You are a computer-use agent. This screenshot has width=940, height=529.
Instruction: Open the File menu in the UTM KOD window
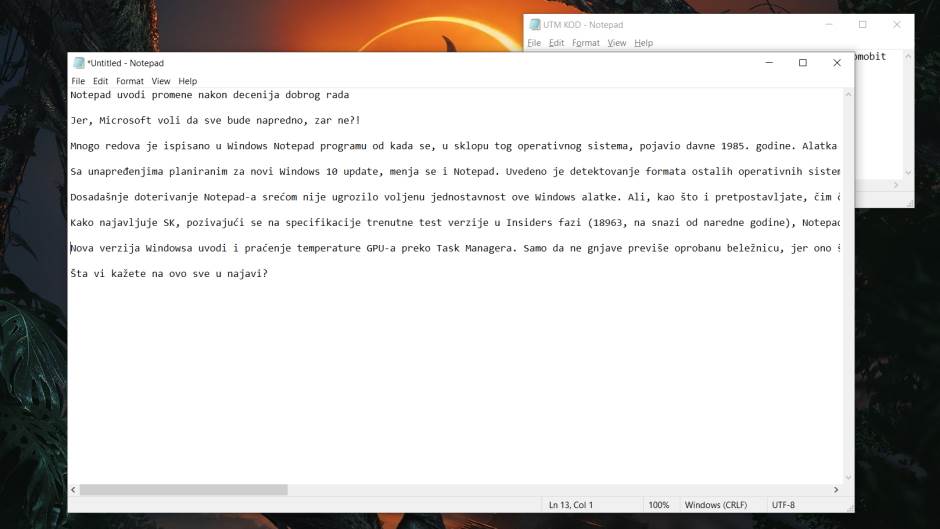pos(534,43)
